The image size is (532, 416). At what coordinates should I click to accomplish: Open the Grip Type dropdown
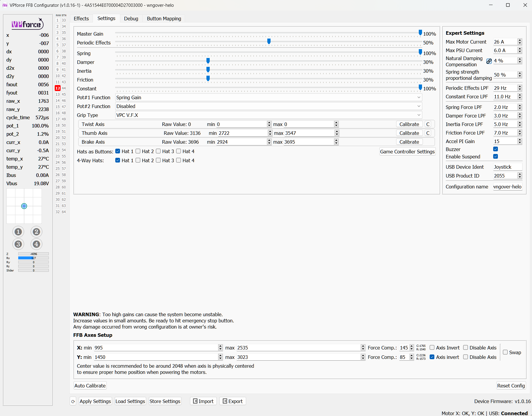point(269,115)
